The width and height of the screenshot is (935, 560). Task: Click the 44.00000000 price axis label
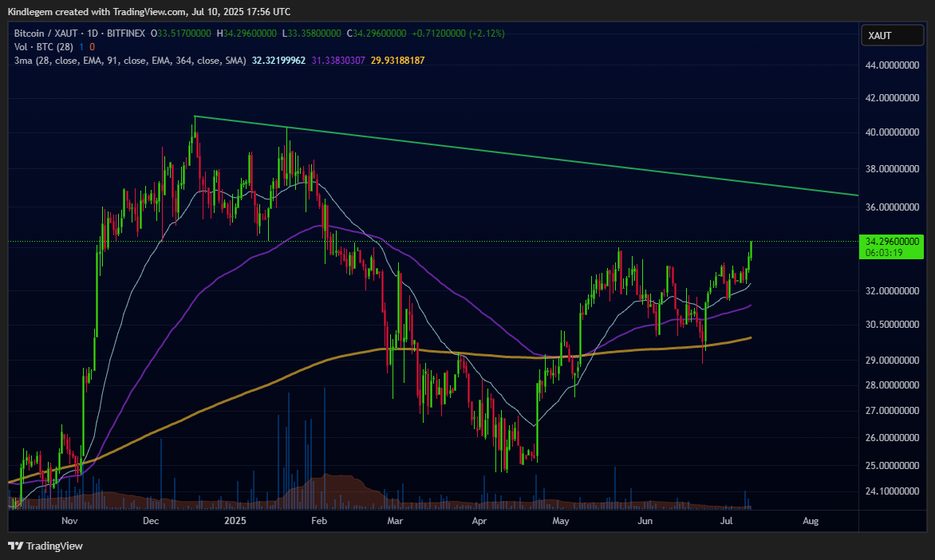(x=892, y=65)
